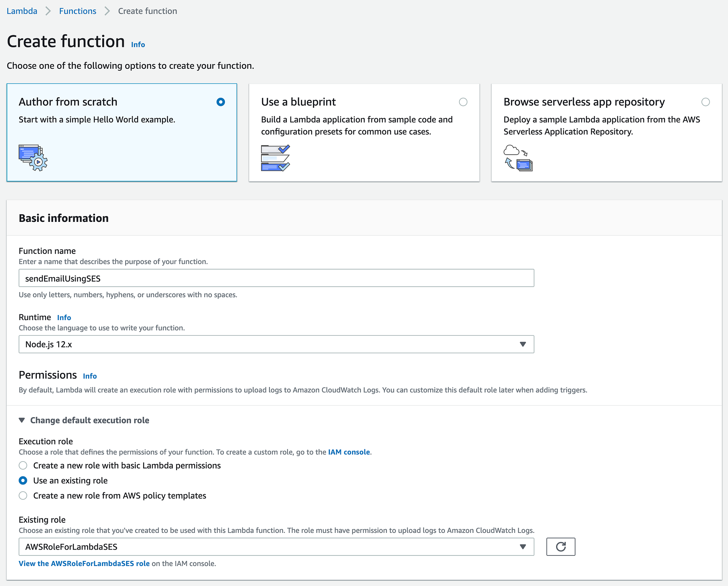728x586 pixels.
Task: Choose Create a new role from AWS policy templates
Action: coord(23,495)
